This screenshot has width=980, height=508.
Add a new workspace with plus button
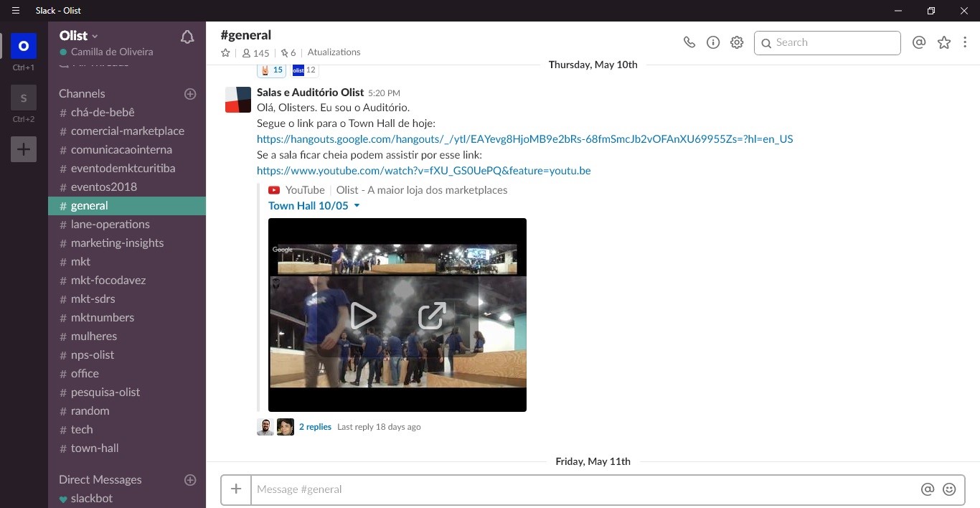coord(23,149)
